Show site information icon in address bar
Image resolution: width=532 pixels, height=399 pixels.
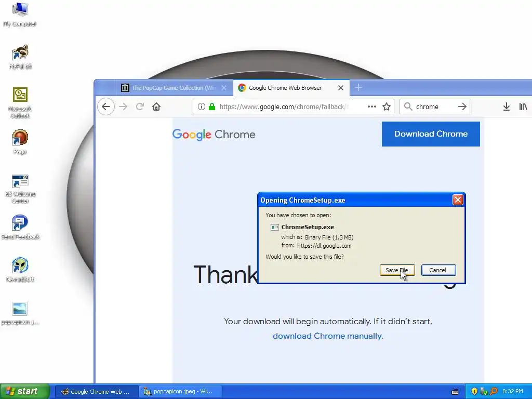(x=201, y=107)
